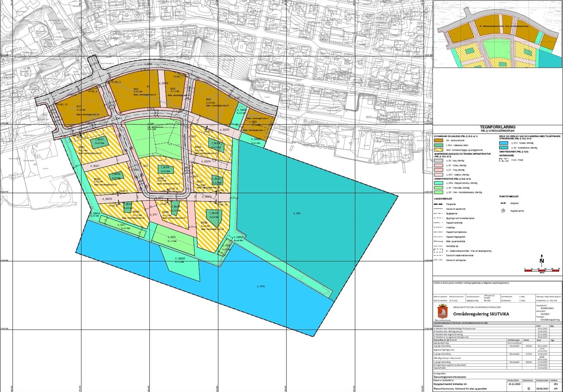Click the BKB striped yellow legend swatch
563x392 pixels.
click(x=438, y=150)
